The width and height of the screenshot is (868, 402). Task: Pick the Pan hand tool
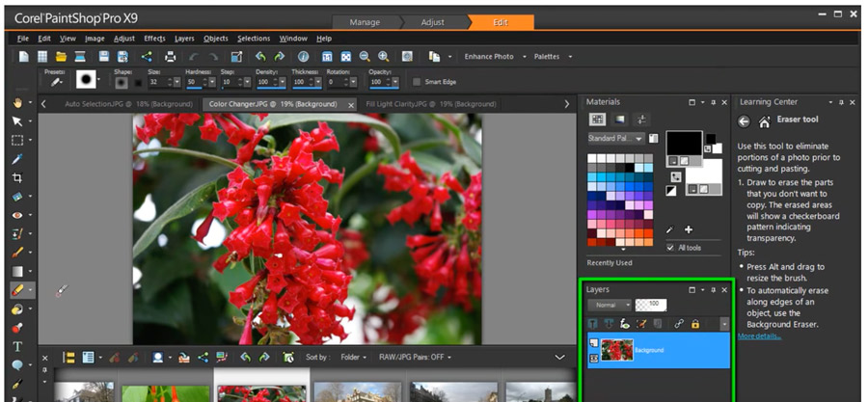[x=17, y=102]
